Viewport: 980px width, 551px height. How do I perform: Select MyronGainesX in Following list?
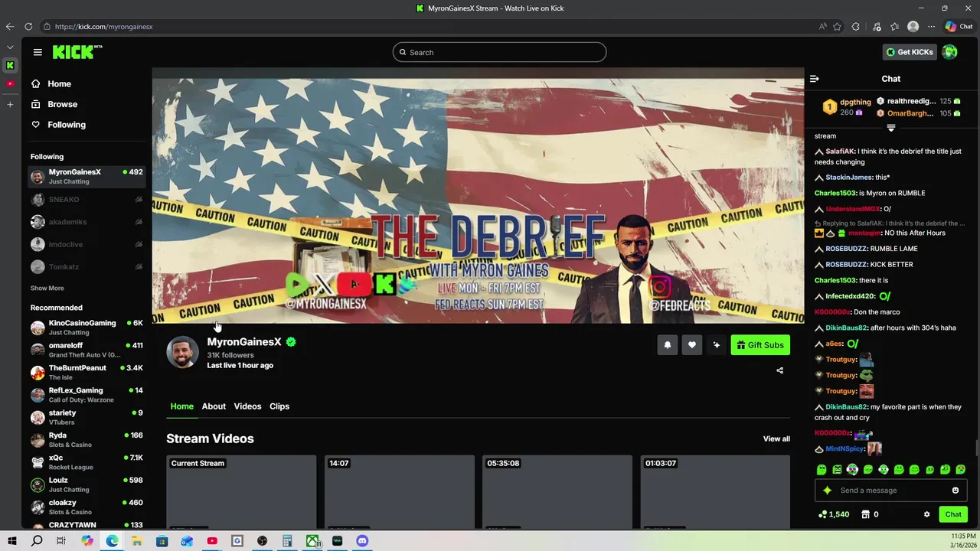click(87, 177)
